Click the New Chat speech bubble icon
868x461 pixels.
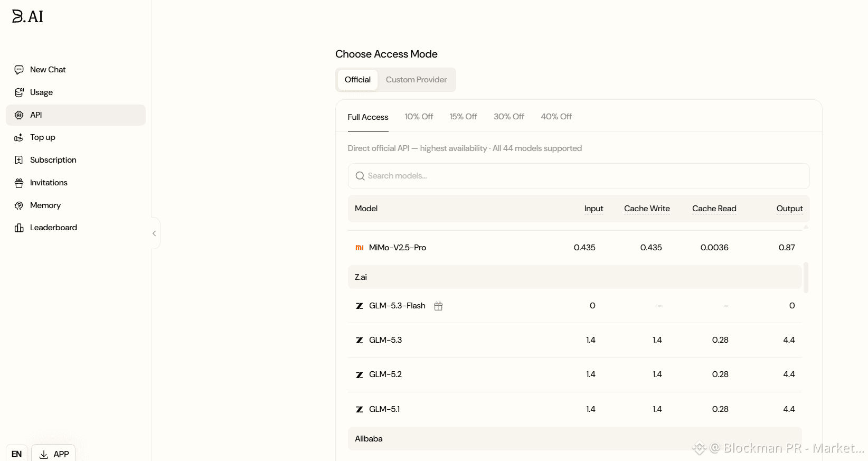coord(19,70)
